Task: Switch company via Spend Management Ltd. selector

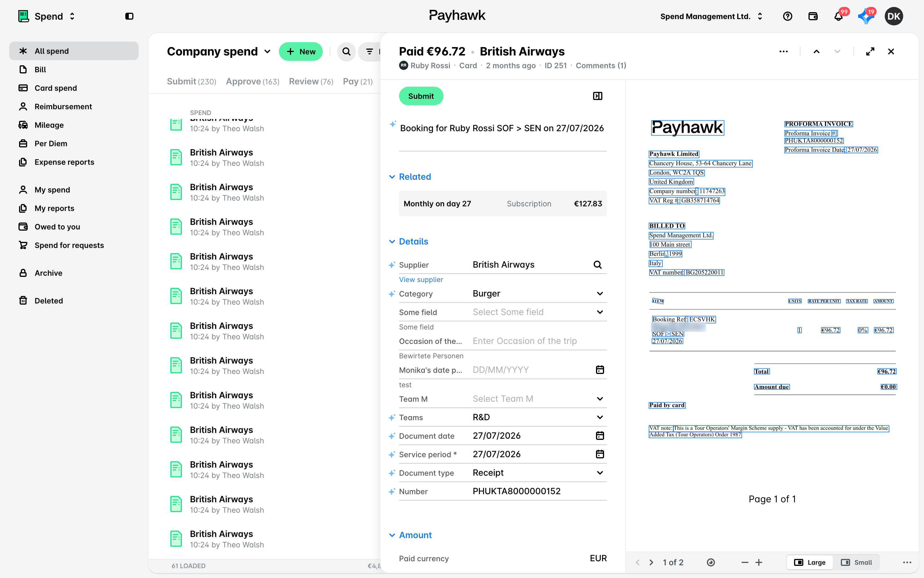Action: (x=712, y=16)
